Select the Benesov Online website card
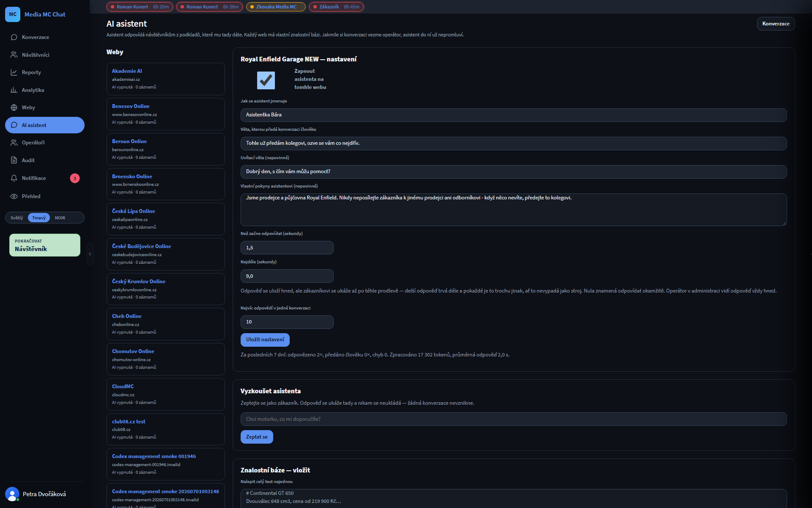The image size is (812, 508). click(166, 114)
